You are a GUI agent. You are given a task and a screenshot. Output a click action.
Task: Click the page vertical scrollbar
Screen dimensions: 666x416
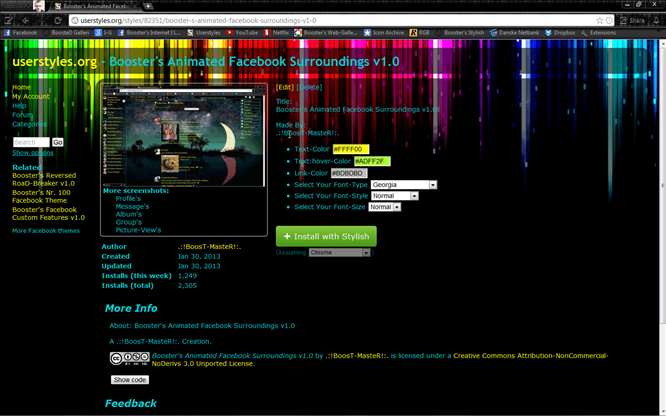click(663, 183)
